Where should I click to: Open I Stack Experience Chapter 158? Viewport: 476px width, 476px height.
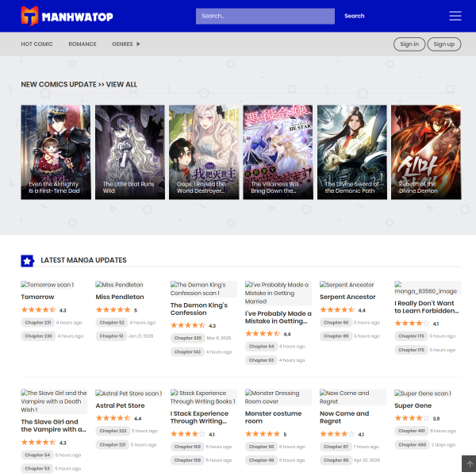click(x=187, y=460)
